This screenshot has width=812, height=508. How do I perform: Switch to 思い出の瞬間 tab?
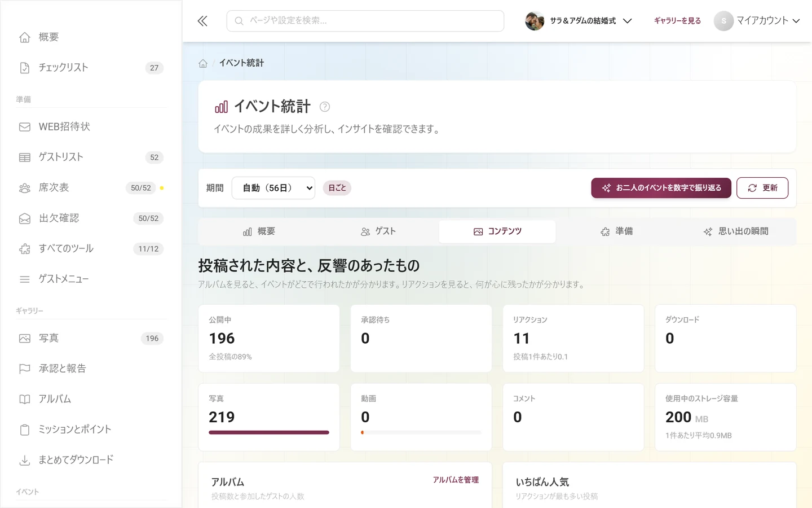pos(736,231)
